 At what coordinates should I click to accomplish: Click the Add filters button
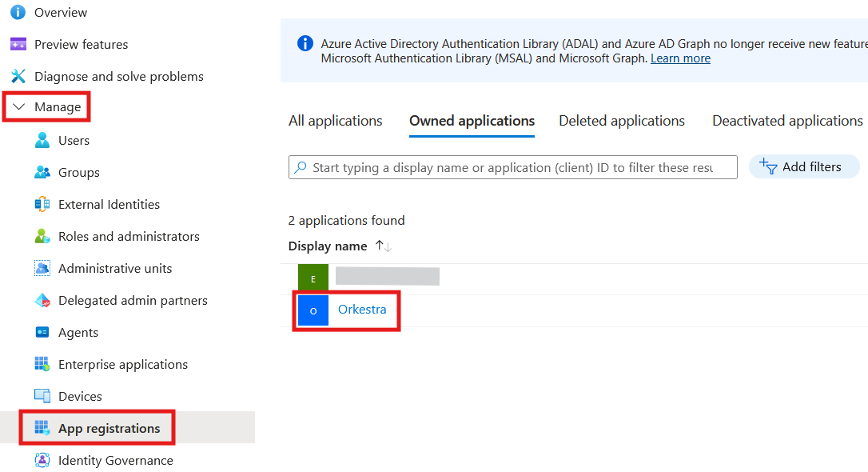tap(804, 166)
